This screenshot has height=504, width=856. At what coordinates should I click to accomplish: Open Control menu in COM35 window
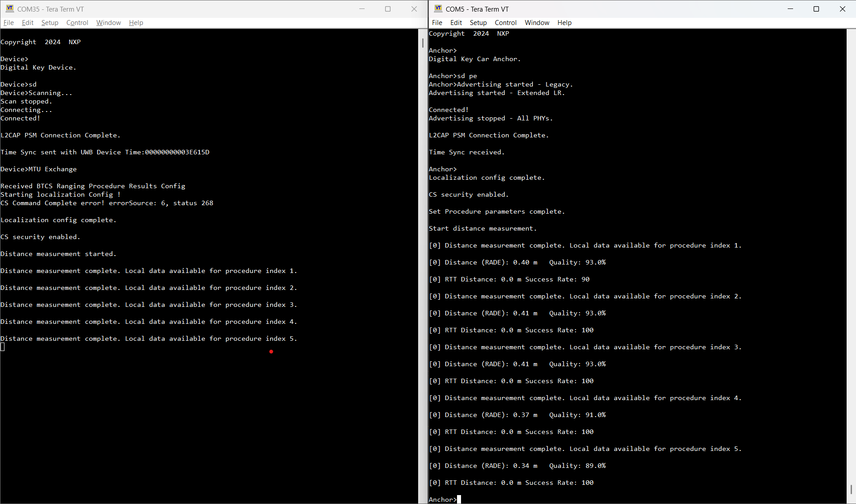[x=77, y=23]
